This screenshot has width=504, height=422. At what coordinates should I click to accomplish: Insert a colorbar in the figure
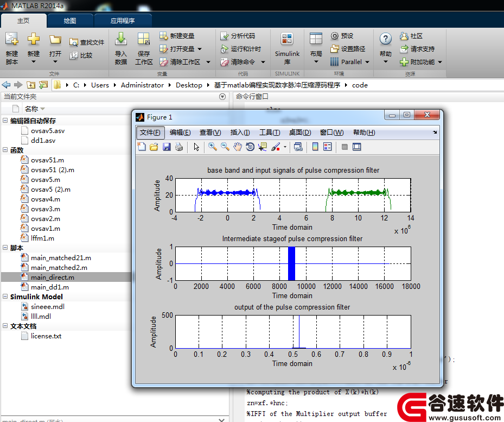pos(315,147)
